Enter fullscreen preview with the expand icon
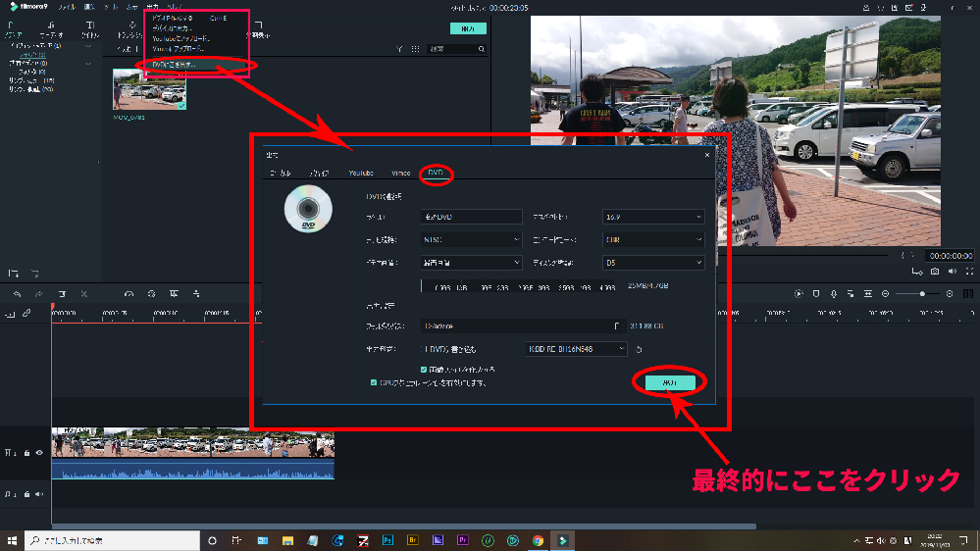Screen dimensions: 980x551 pyautogui.click(x=969, y=272)
